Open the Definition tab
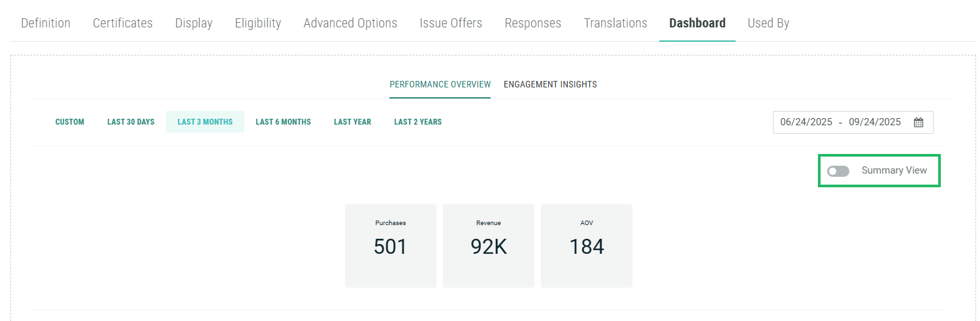Viewport: 980px width, 321px height. pyautogui.click(x=46, y=23)
